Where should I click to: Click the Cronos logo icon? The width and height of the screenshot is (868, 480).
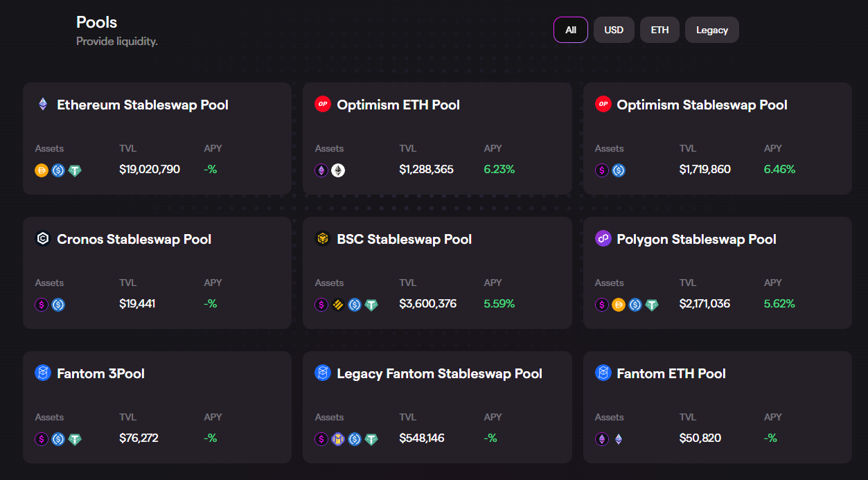[43, 239]
